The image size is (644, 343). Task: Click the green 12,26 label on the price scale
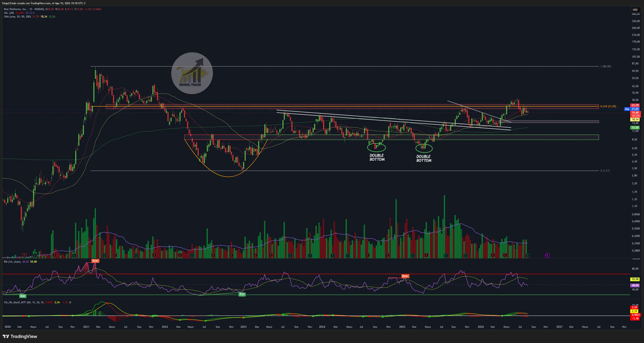point(635,128)
